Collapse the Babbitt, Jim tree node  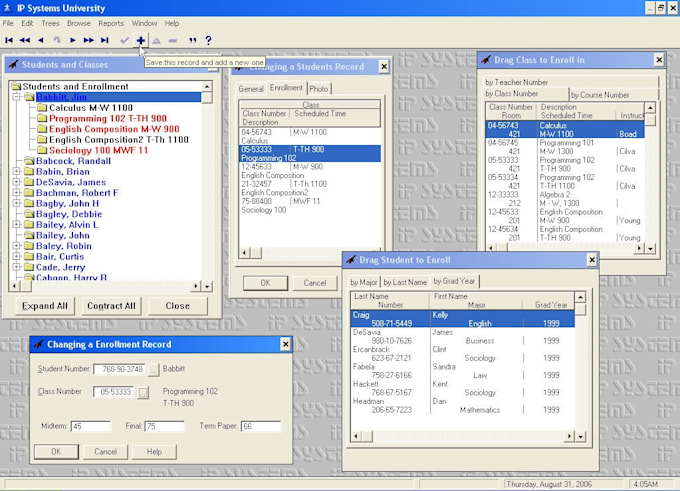(16, 97)
